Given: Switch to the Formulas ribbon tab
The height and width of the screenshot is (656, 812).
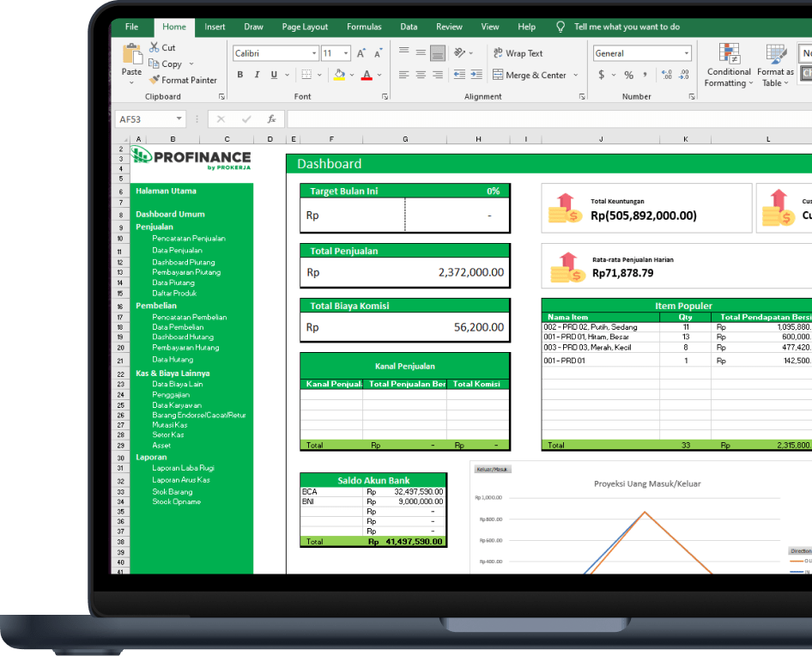Looking at the screenshot, I should pyautogui.click(x=364, y=27).
